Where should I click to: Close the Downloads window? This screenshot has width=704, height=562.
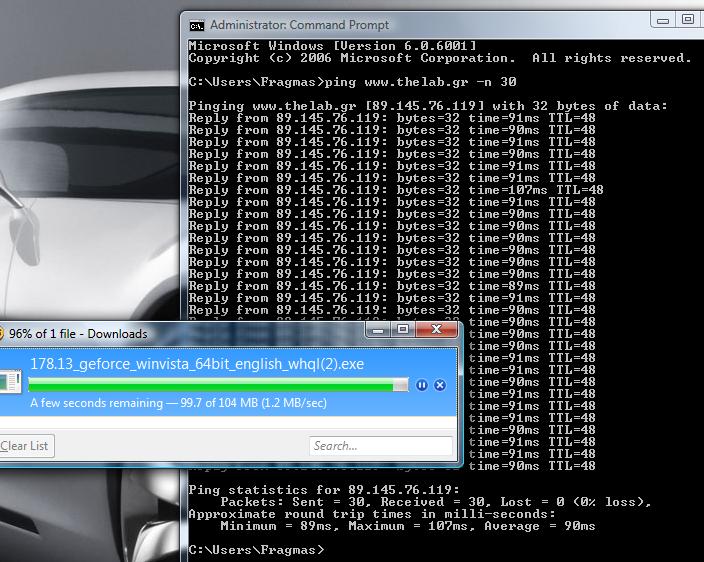click(x=436, y=330)
